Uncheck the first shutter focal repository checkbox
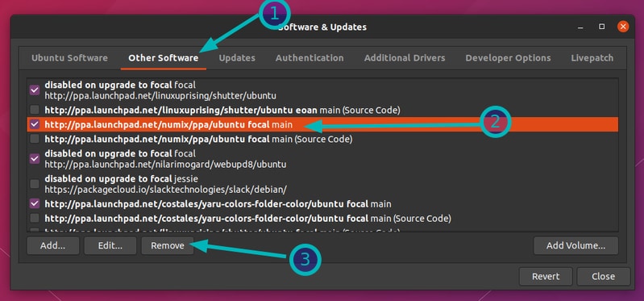This screenshot has width=644, height=301. [x=35, y=90]
